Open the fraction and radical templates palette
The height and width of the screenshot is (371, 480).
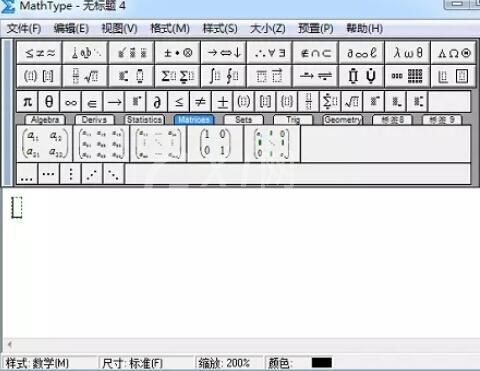[85, 76]
